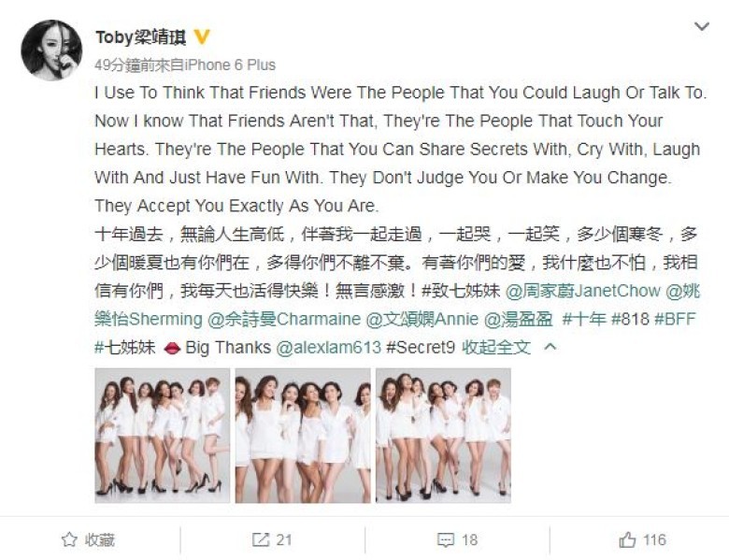Image resolution: width=729 pixels, height=560 pixels.
Task: Like the post via thumbs-up icon
Action: click(627, 539)
